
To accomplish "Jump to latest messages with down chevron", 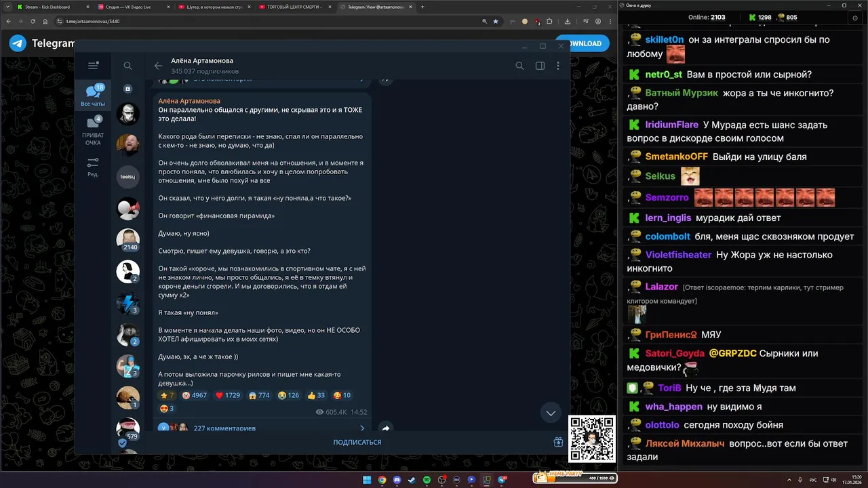I will point(551,413).
